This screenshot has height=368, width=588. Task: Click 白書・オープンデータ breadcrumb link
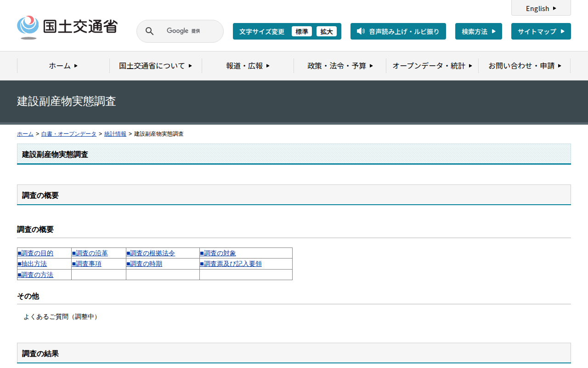[69, 134]
